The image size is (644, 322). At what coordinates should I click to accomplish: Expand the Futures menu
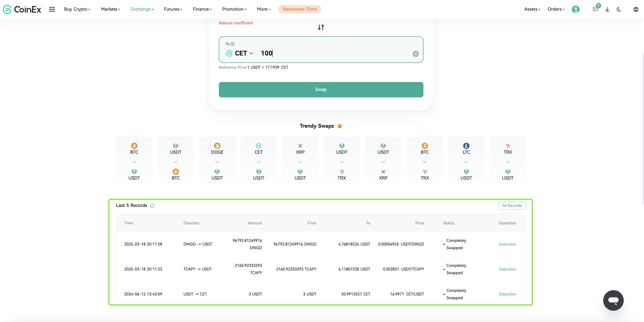tap(173, 9)
